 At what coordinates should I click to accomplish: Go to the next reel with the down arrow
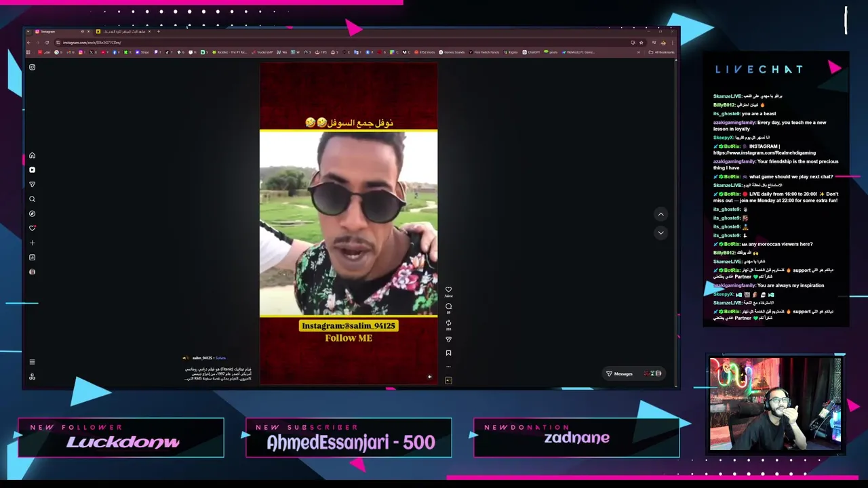tap(660, 232)
